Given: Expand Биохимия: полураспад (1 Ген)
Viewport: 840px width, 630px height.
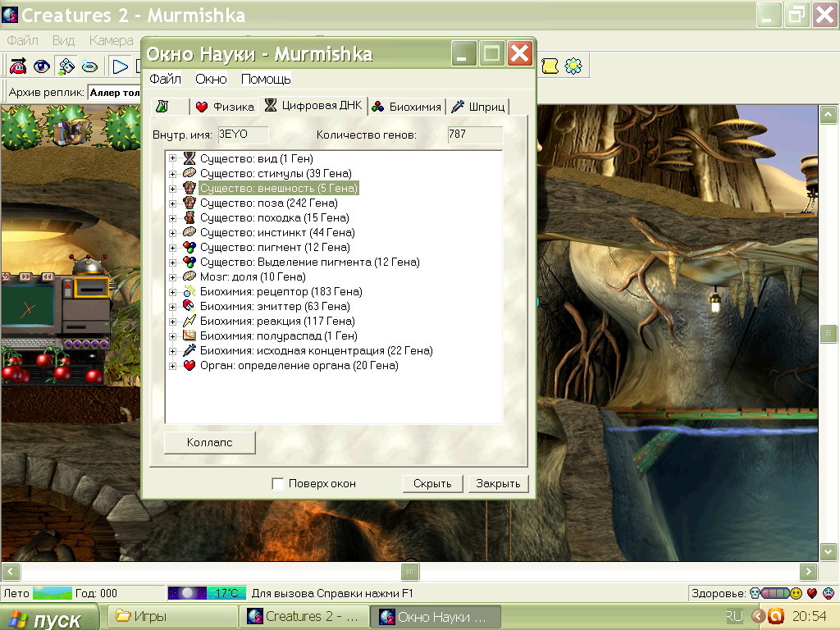Looking at the screenshot, I should 172,336.
